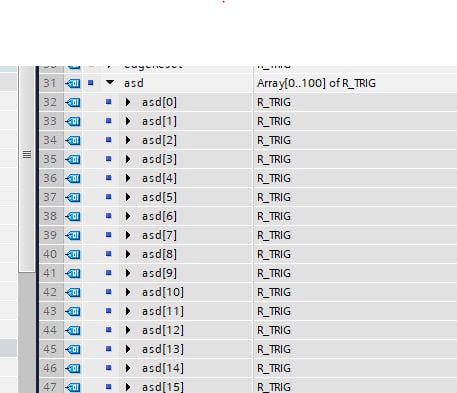This screenshot has width=457, height=393.
Task: Select row number 44
Action: click(x=50, y=330)
